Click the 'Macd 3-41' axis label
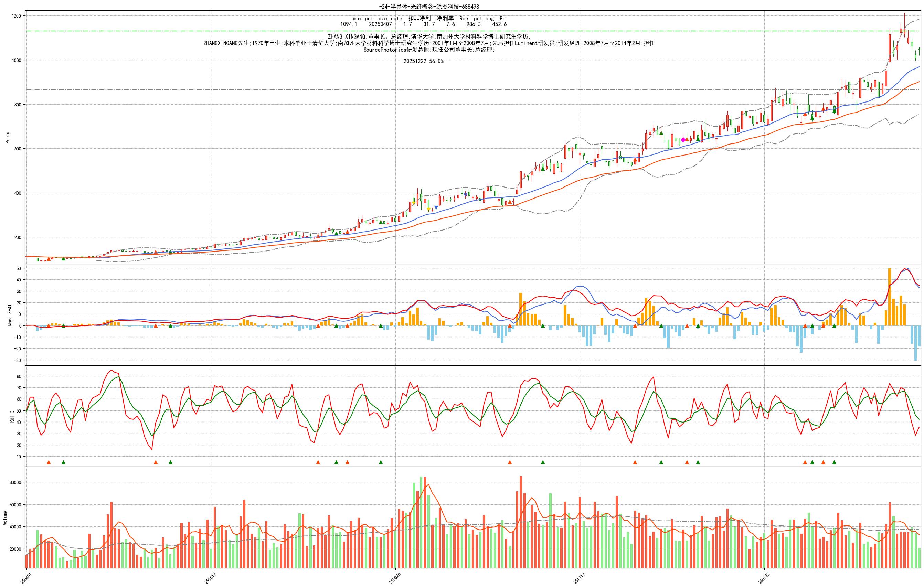 click(x=10, y=315)
